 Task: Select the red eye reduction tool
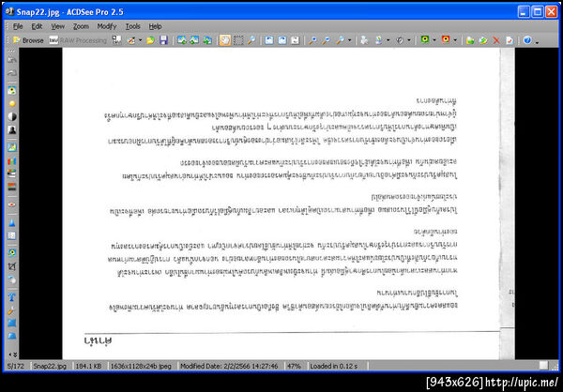coord(12,204)
